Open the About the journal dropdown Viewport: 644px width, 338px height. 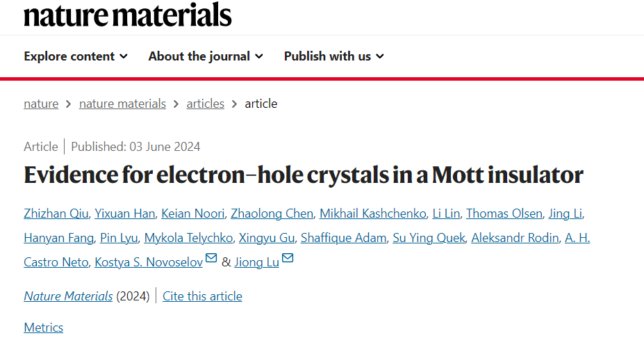206,56
